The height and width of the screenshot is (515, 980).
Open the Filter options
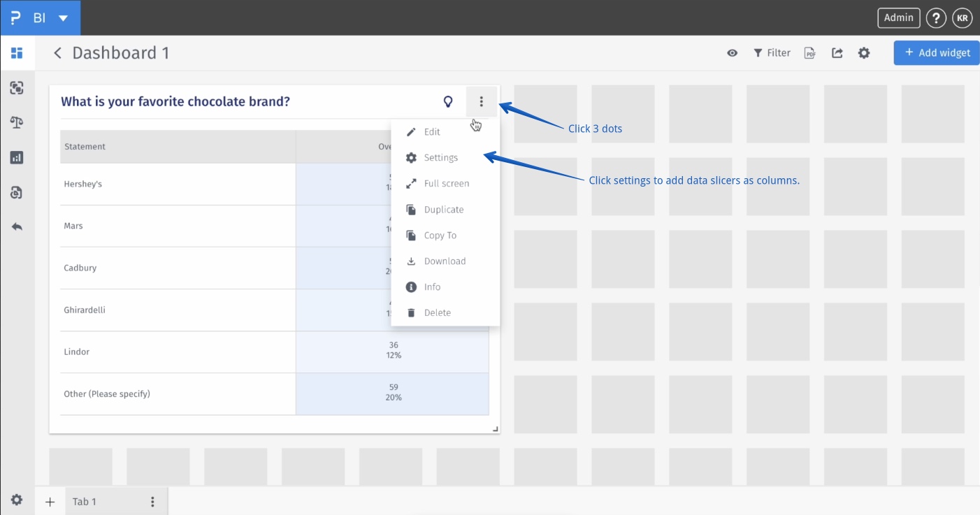[772, 52]
